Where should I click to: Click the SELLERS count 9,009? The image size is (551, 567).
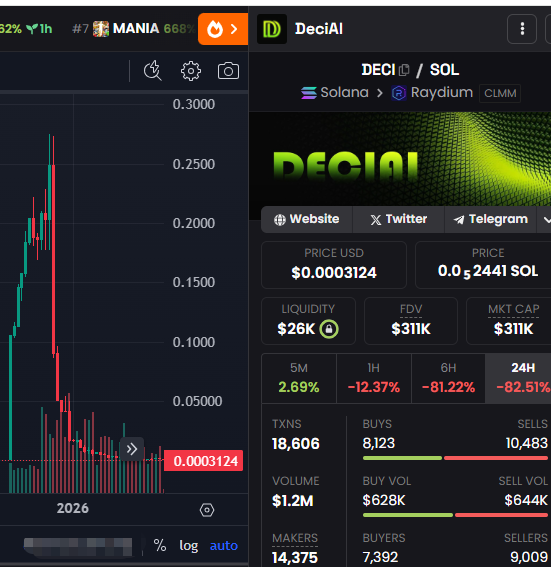529,557
